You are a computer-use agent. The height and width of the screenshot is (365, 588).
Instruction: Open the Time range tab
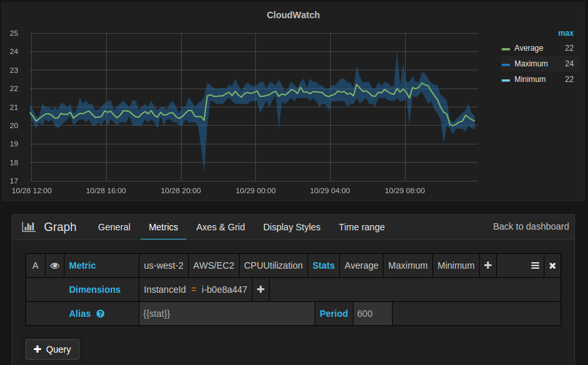[361, 227]
